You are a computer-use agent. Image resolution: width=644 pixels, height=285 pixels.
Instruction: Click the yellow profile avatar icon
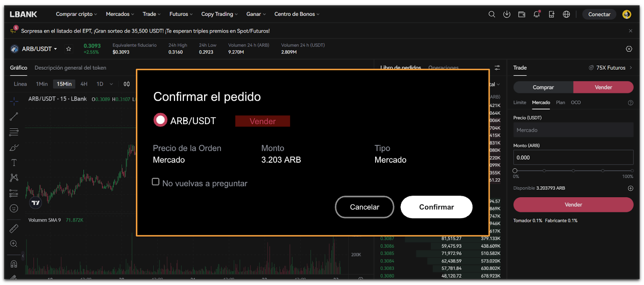click(x=626, y=14)
